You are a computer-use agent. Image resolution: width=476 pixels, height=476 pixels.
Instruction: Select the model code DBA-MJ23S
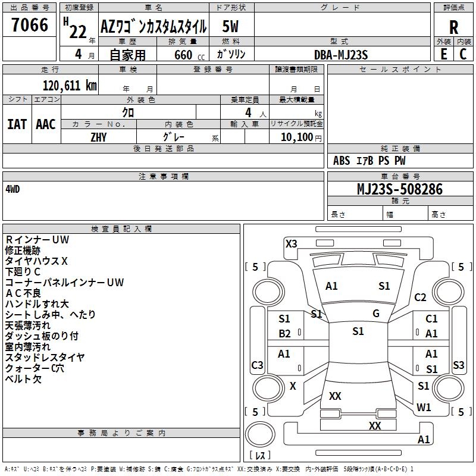[341, 54]
